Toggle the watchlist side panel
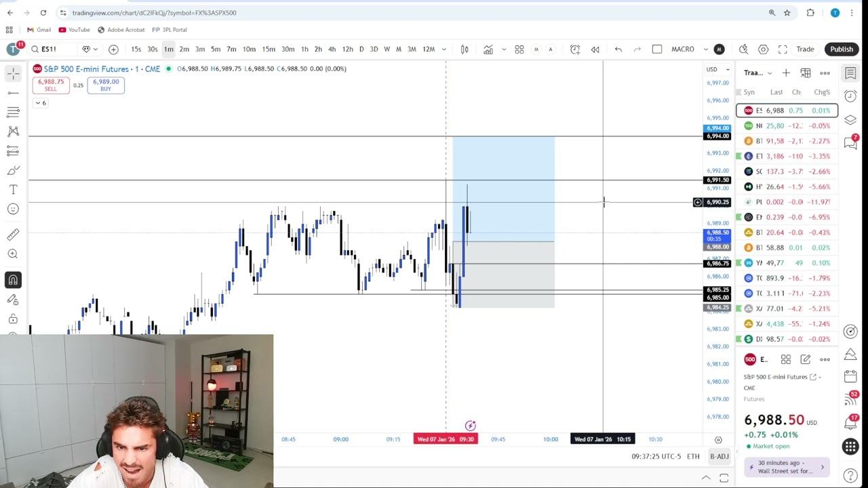The image size is (868, 488). (x=850, y=73)
